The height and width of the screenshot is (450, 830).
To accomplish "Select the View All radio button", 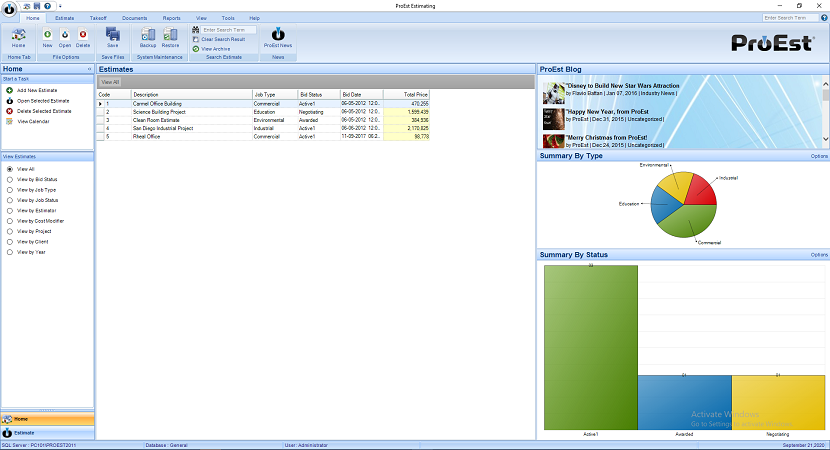I will coord(10,169).
